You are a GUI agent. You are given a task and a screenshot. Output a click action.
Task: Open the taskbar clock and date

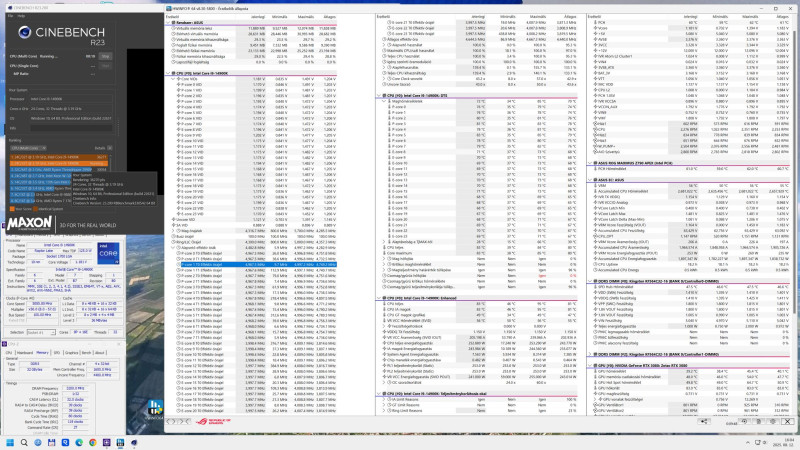tap(783, 442)
